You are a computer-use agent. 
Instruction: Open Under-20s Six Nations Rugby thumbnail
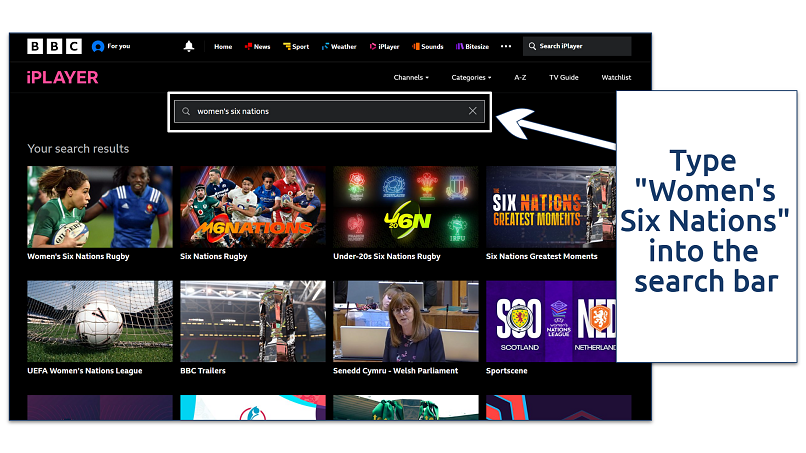(406, 207)
